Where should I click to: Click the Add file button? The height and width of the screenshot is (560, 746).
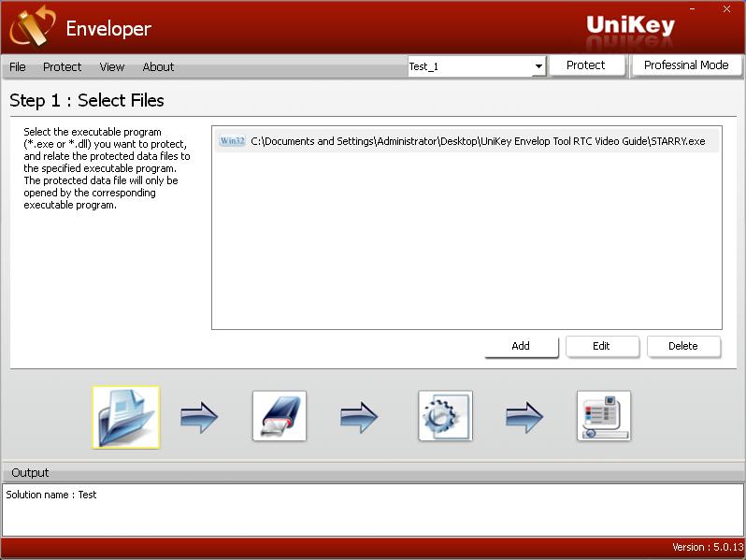(521, 346)
